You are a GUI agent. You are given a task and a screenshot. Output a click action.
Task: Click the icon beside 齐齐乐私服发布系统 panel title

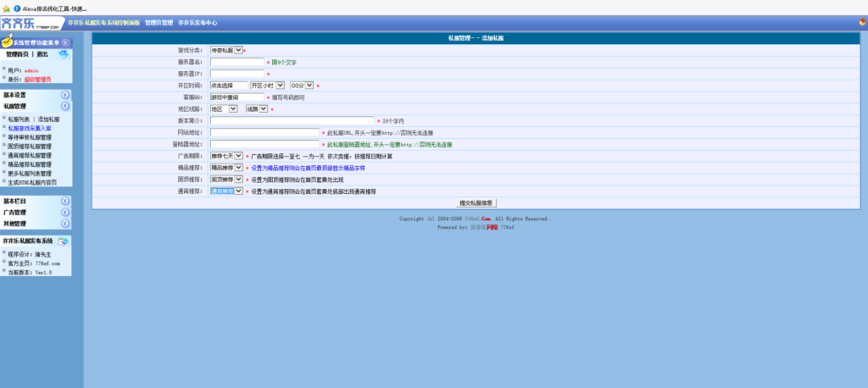[x=63, y=241]
